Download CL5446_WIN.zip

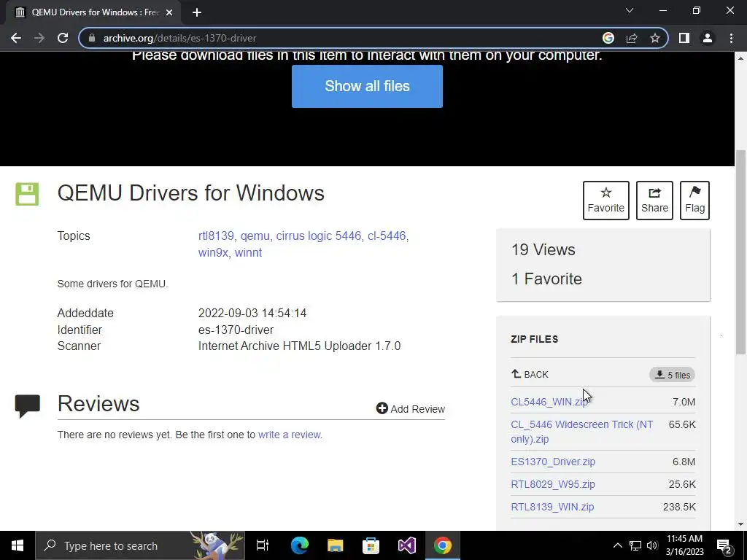click(549, 402)
